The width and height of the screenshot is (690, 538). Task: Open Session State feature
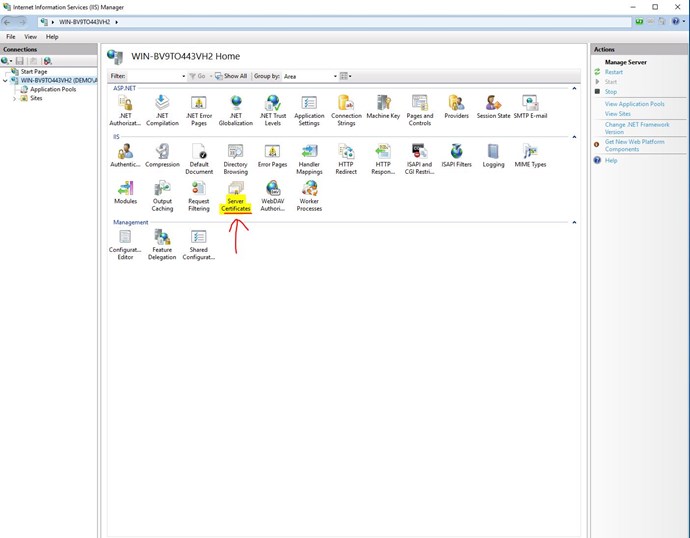click(493, 107)
